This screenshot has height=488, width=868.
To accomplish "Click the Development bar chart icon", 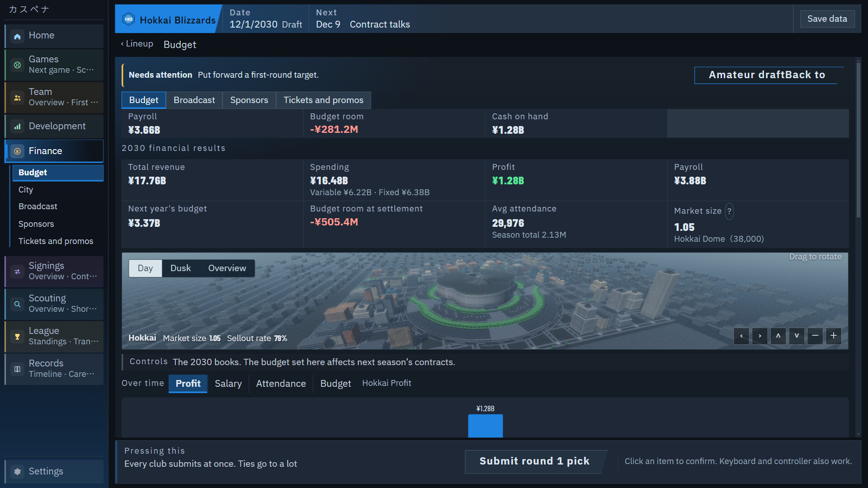I will [x=17, y=127].
